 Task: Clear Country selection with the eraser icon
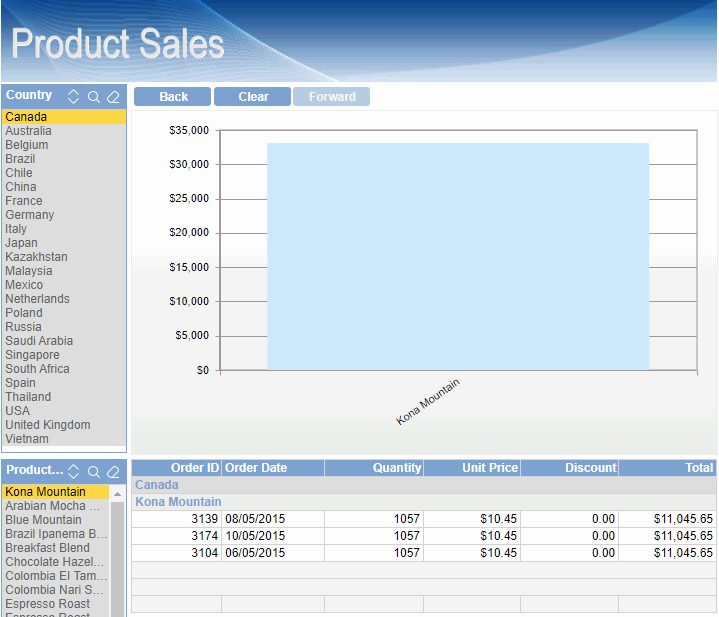(x=113, y=97)
